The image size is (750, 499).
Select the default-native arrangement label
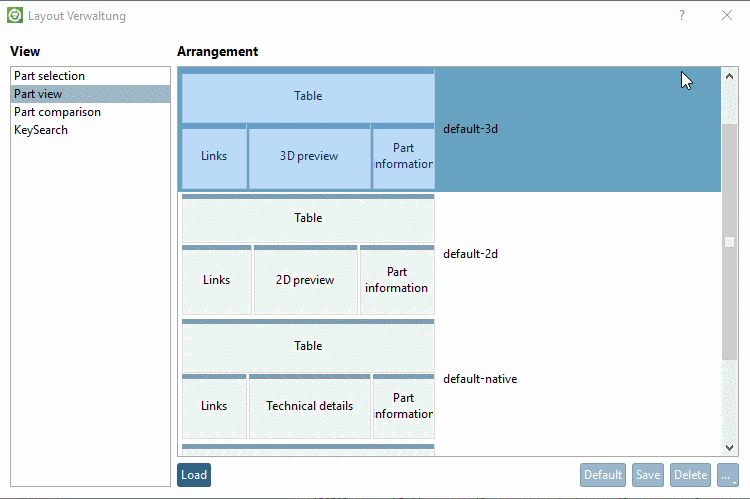click(x=480, y=379)
